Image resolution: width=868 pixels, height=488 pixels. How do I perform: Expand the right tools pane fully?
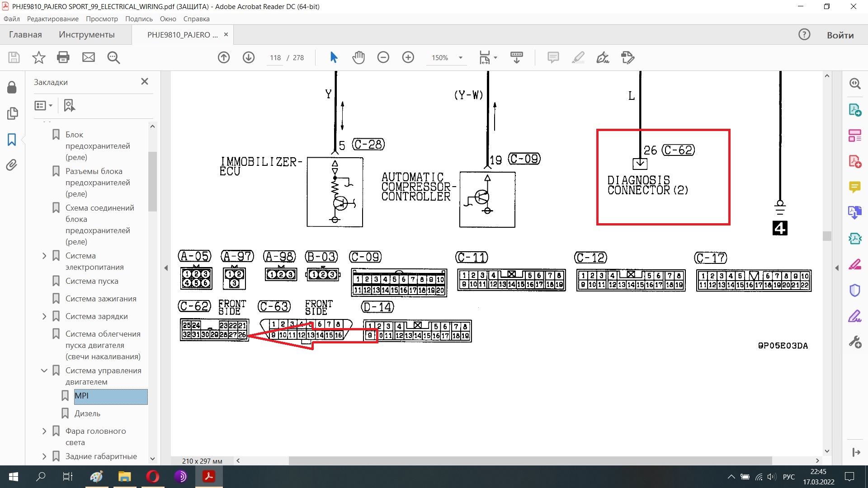pos(856,452)
